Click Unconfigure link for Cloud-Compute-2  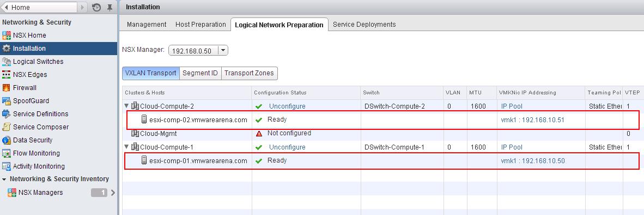287,106
